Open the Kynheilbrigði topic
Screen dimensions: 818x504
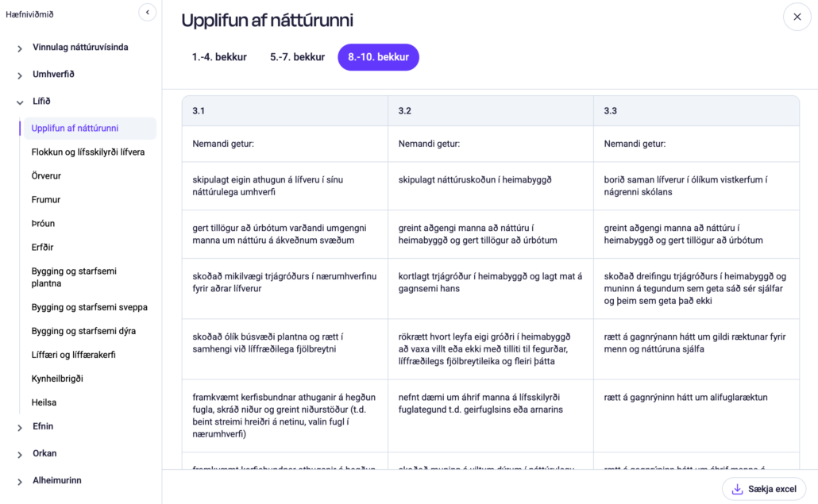57,379
